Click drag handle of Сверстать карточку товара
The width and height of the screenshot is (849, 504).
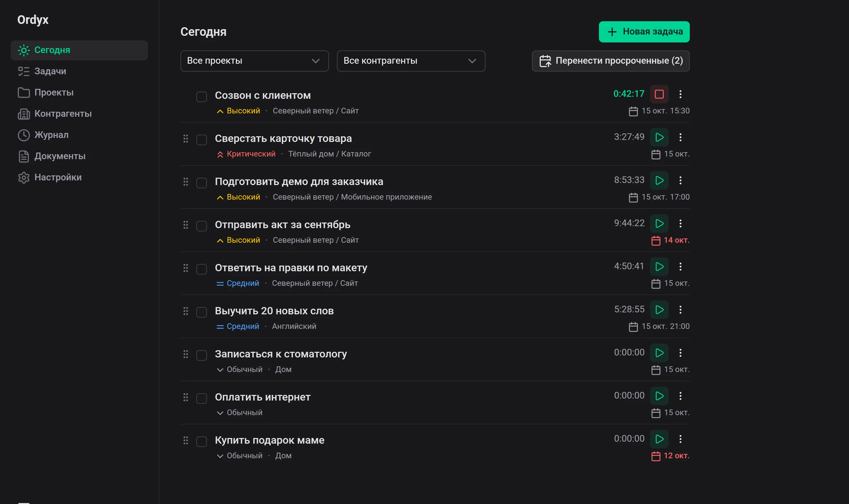185,139
